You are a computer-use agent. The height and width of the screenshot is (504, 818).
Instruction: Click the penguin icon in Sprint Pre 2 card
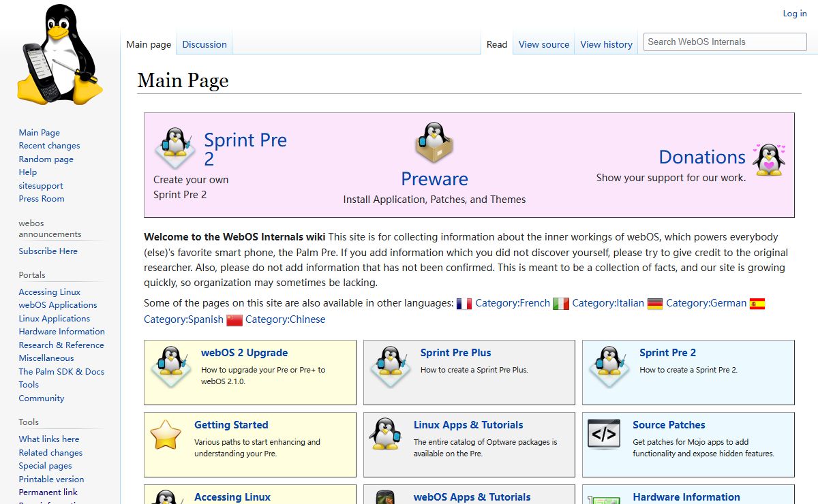(609, 367)
